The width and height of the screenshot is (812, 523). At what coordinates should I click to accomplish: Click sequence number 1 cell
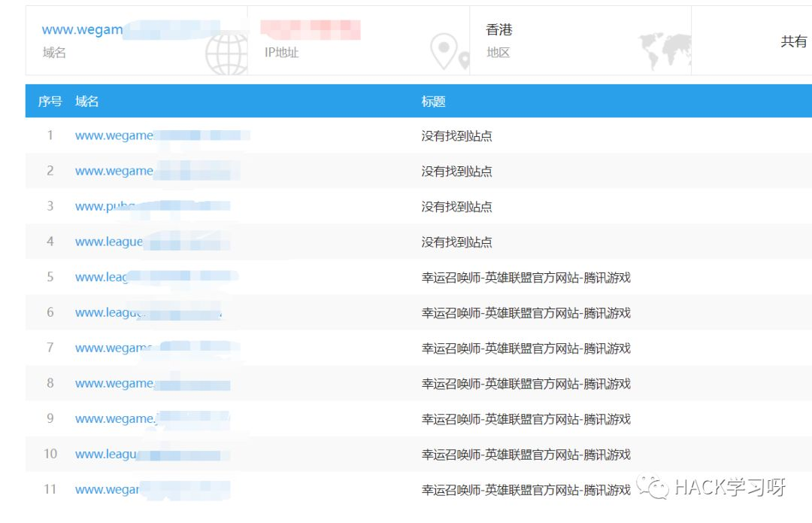point(50,135)
